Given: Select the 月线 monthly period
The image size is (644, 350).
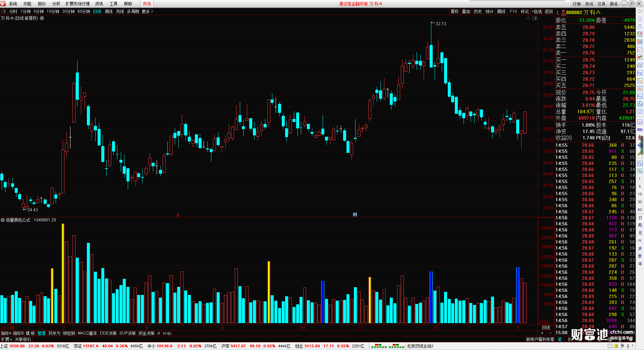Looking at the screenshot, I should click(x=120, y=11).
